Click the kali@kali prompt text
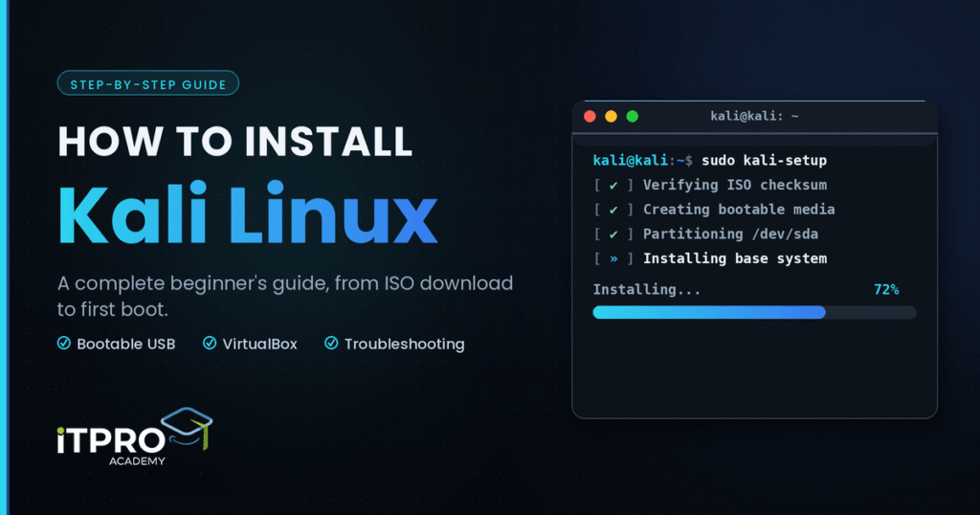This screenshot has height=515, width=980. (631, 161)
